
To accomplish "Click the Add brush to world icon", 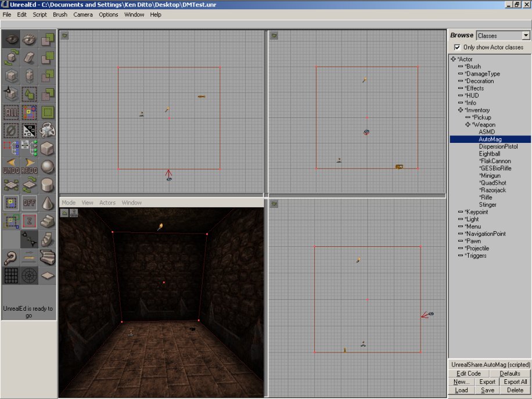I will pos(48,39).
